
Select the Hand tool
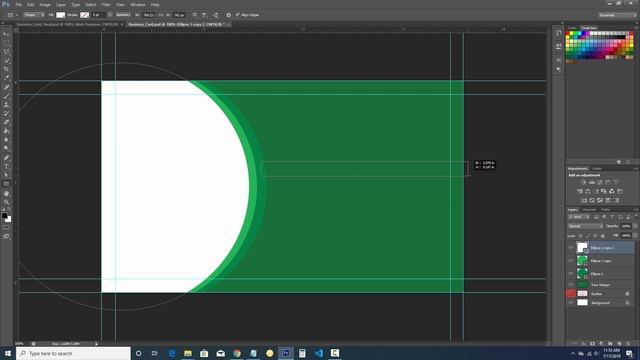pyautogui.click(x=6, y=193)
